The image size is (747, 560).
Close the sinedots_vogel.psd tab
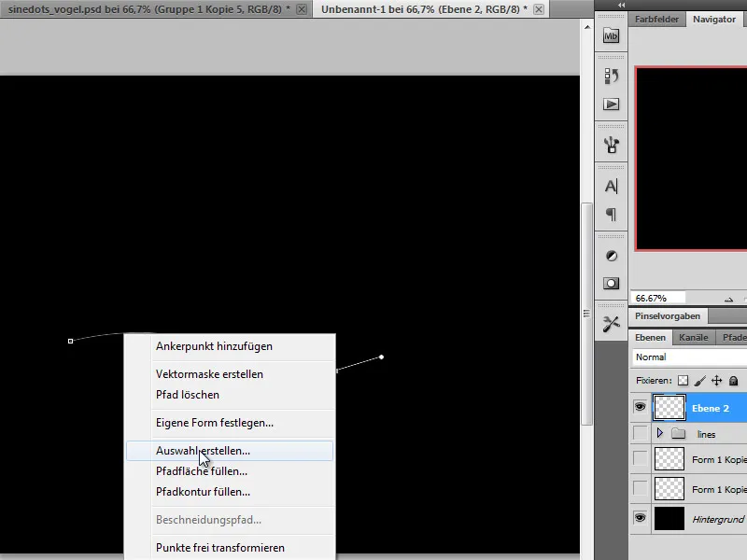click(x=302, y=9)
